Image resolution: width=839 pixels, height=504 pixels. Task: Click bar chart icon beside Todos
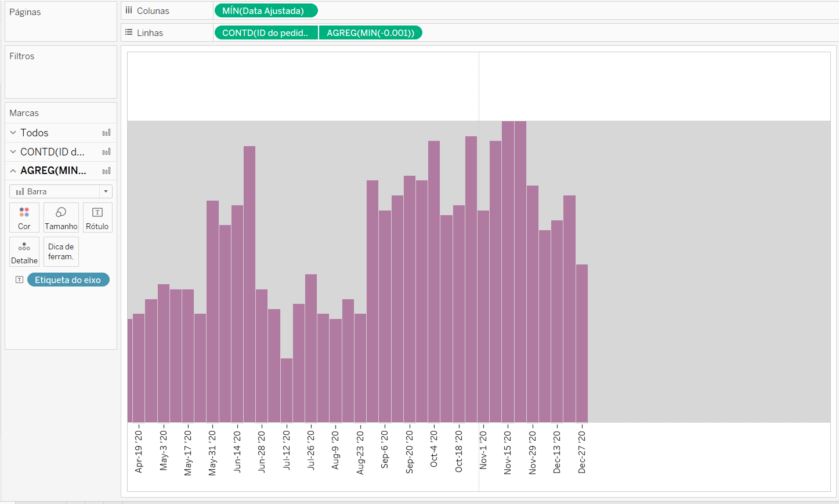[x=107, y=133]
